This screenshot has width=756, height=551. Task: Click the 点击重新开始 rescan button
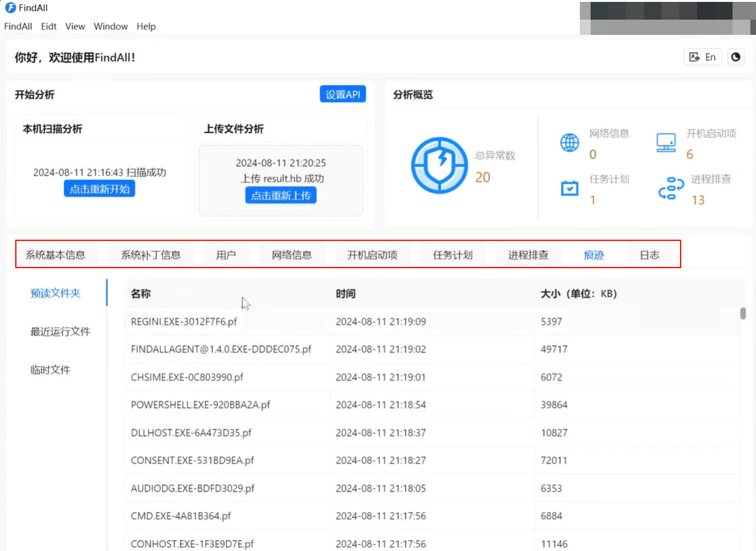pos(99,189)
